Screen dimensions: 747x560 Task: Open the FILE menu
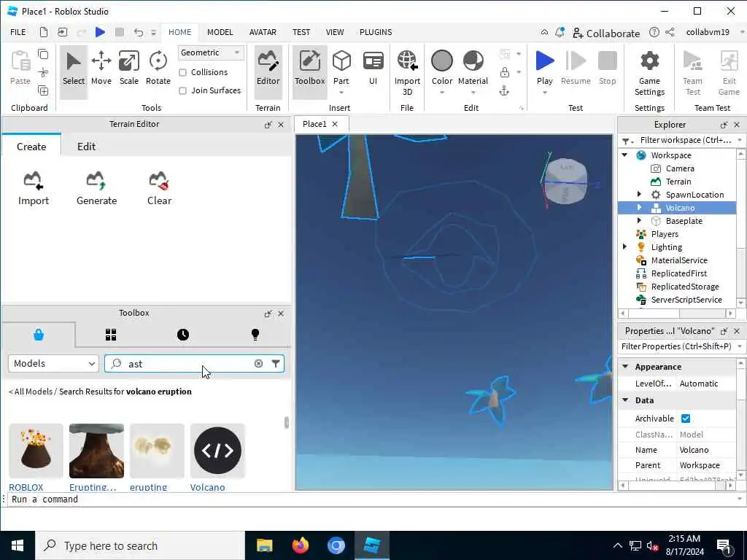point(18,32)
